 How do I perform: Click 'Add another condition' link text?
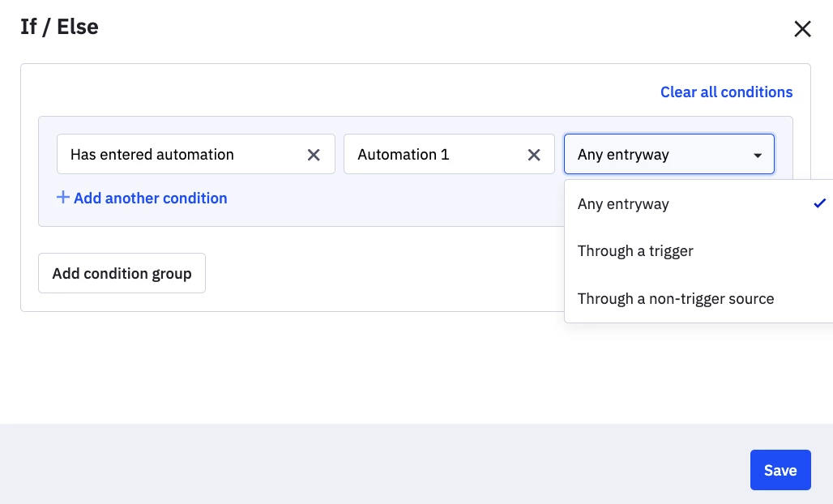[150, 199]
